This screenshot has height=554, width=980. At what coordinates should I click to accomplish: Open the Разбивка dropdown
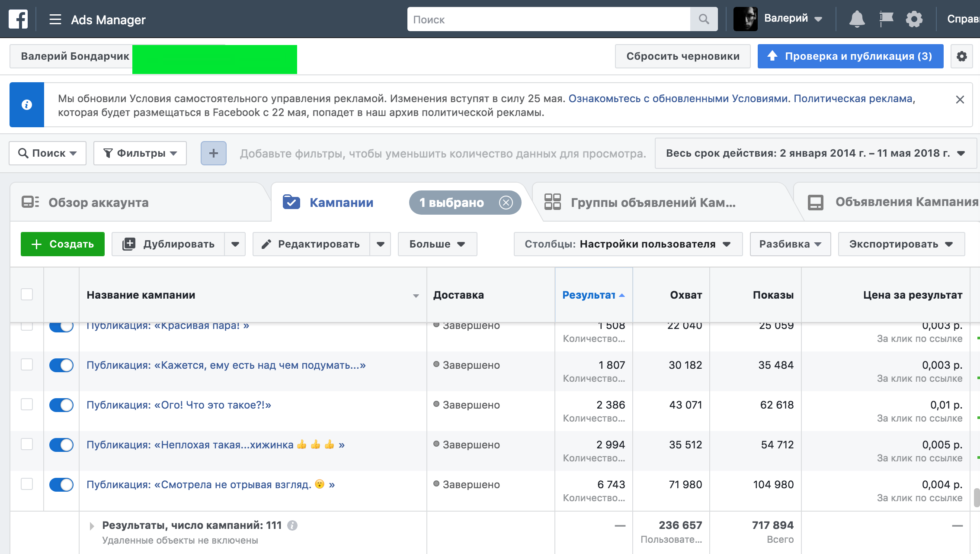click(790, 244)
